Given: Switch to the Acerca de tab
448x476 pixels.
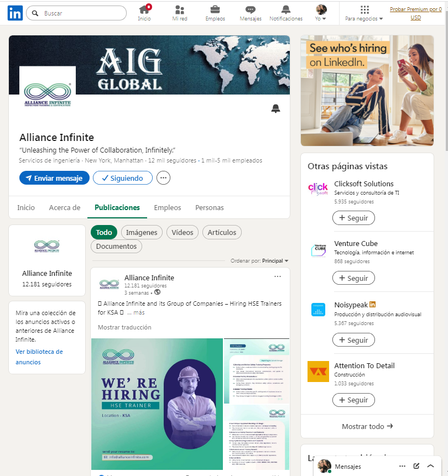Looking at the screenshot, I should tap(65, 208).
